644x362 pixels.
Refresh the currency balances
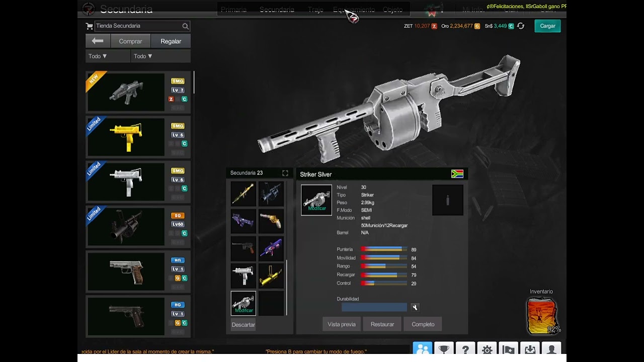click(x=521, y=26)
